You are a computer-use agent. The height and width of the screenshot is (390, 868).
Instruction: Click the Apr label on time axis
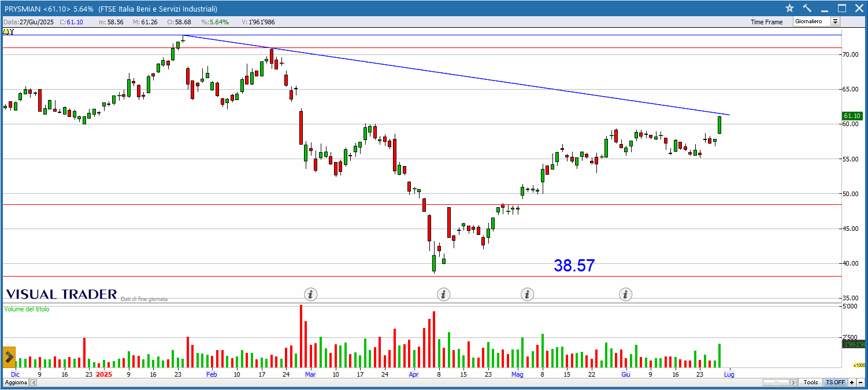[413, 374]
